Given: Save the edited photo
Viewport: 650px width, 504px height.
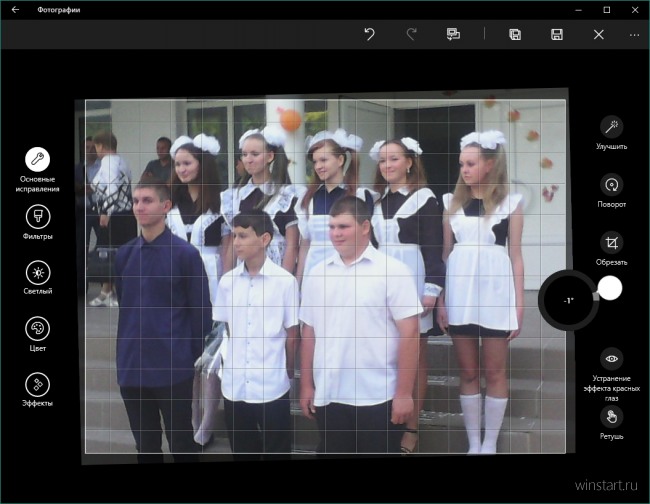Looking at the screenshot, I should [557, 34].
